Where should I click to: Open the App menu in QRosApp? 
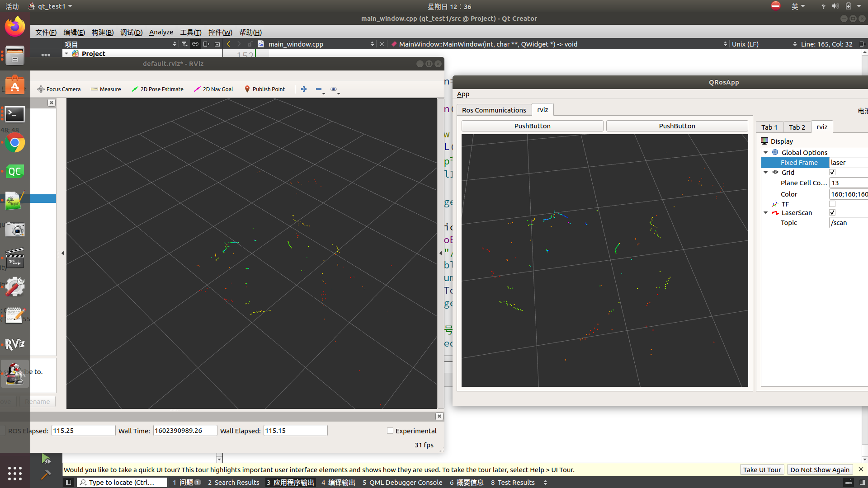(x=463, y=94)
